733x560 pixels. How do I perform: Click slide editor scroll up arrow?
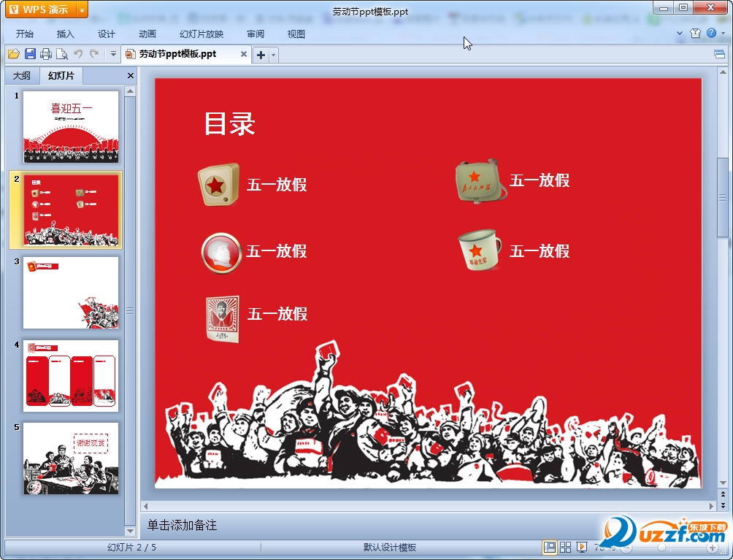[x=723, y=72]
